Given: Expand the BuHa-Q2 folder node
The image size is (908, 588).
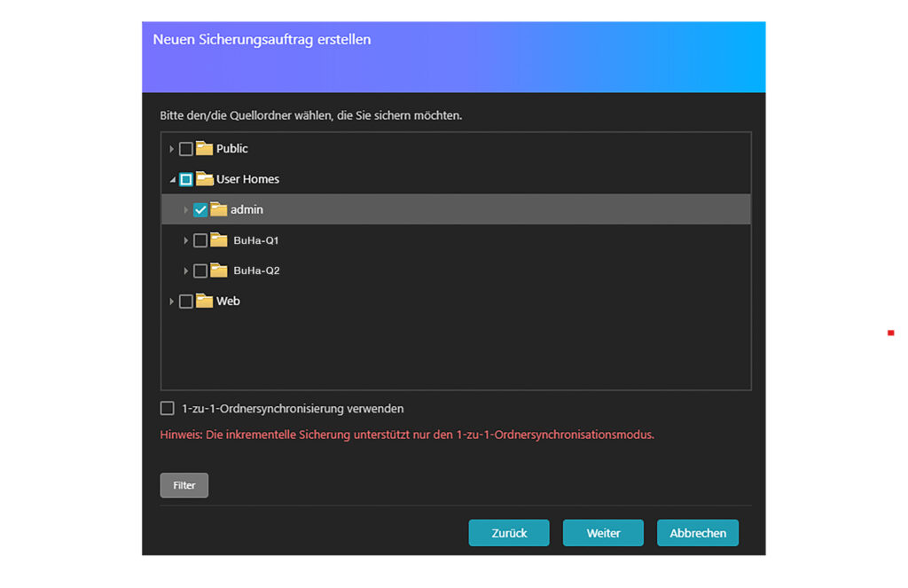Looking at the screenshot, I should (x=186, y=270).
